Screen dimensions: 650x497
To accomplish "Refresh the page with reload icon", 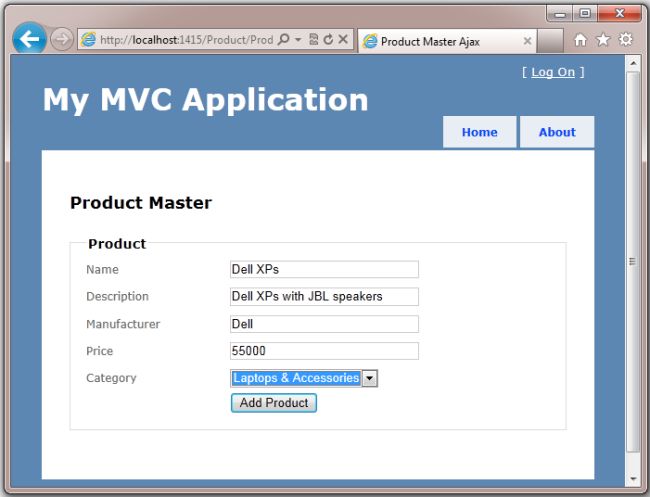I will [x=328, y=39].
